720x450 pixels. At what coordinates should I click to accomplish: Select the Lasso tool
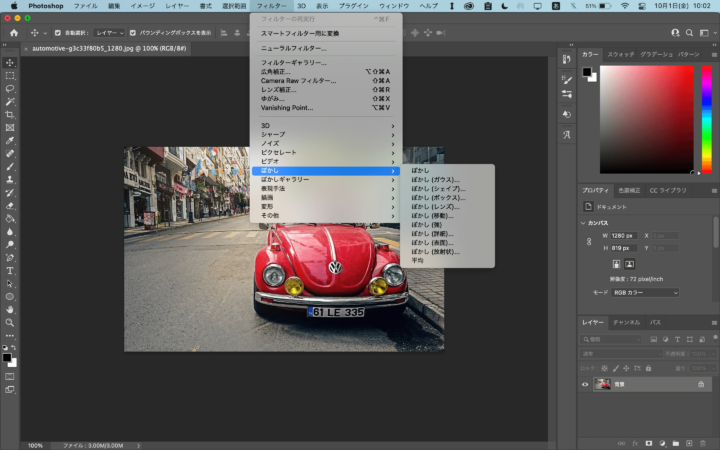coord(10,89)
